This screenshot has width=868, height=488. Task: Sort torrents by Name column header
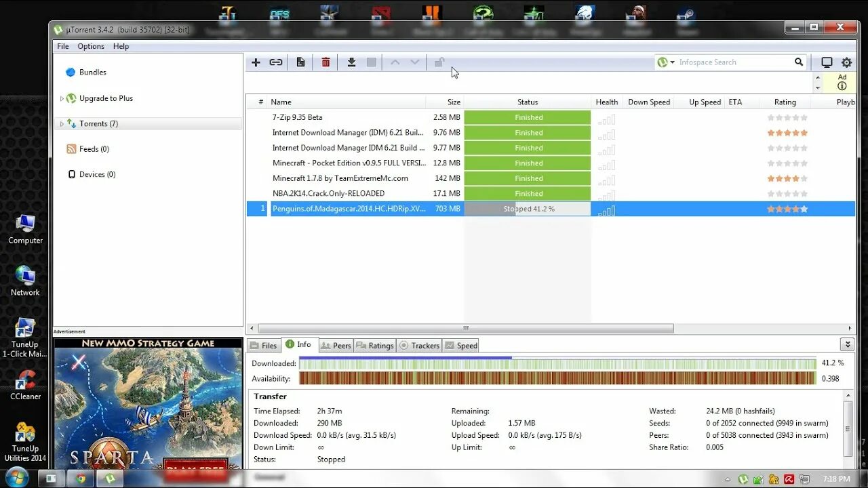[x=347, y=102]
